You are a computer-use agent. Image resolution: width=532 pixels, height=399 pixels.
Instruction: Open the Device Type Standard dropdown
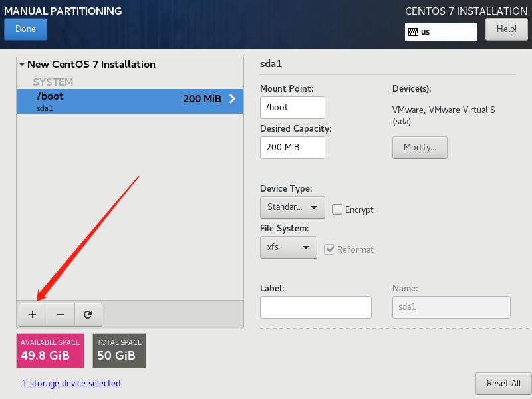[x=291, y=207]
